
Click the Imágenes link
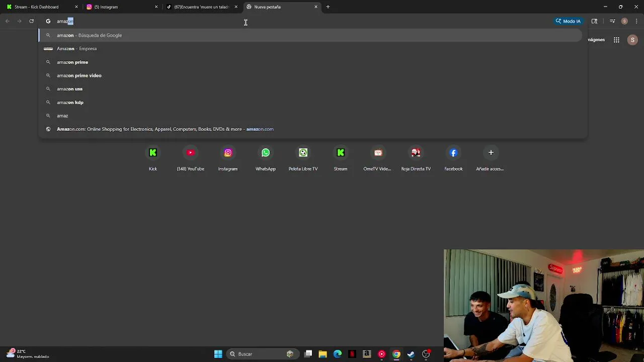point(596,40)
